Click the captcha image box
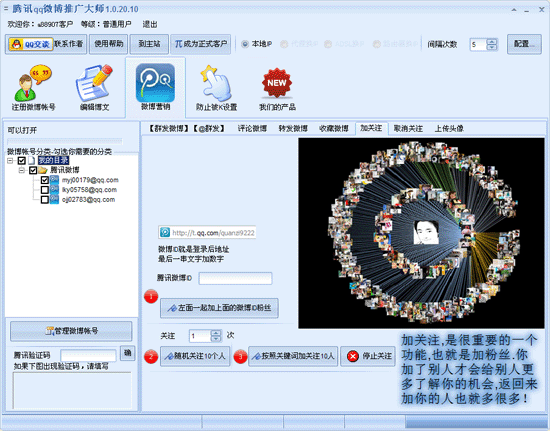The width and height of the screenshot is (550, 431). coord(72,390)
